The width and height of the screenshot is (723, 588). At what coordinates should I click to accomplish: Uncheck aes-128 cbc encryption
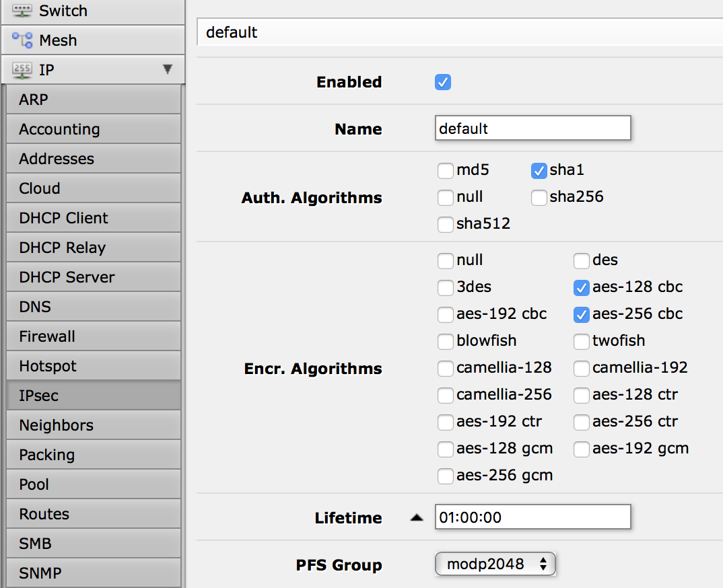click(x=582, y=287)
